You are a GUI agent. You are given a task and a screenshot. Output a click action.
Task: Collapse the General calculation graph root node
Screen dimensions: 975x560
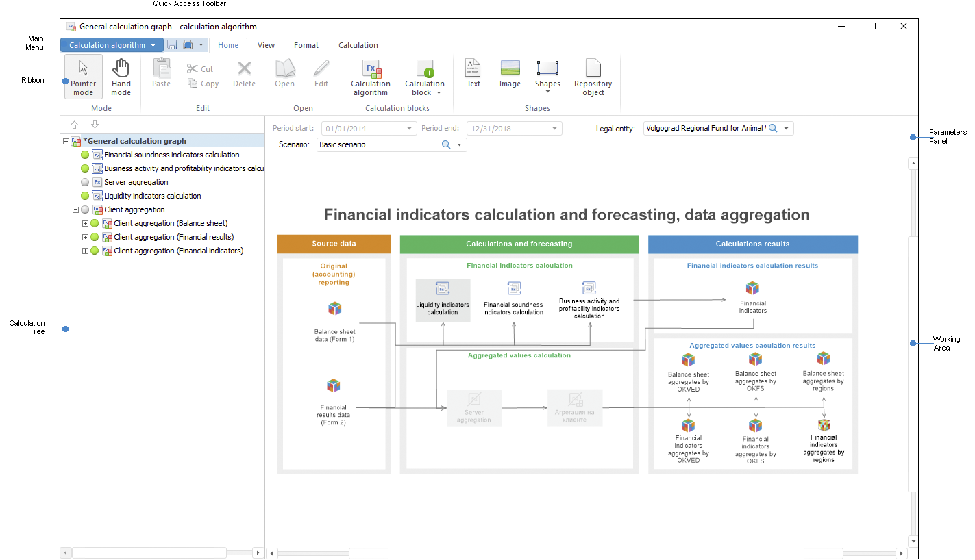[x=66, y=141]
